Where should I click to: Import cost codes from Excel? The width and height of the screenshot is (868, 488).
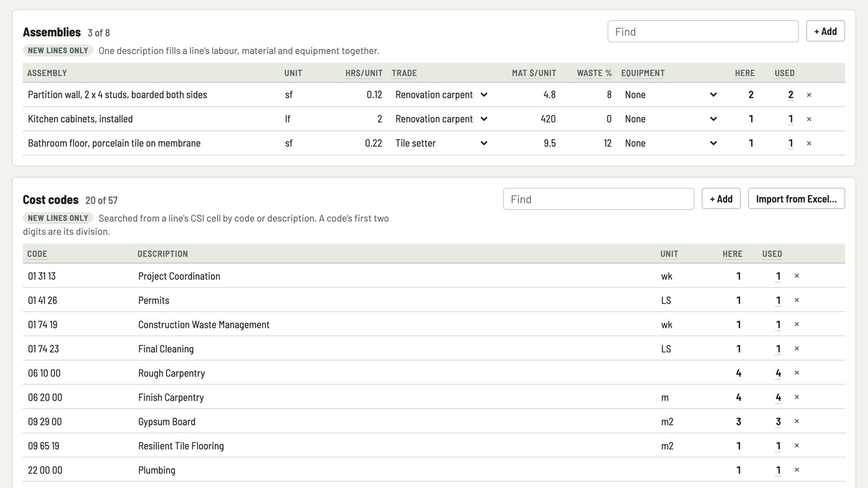(796, 199)
